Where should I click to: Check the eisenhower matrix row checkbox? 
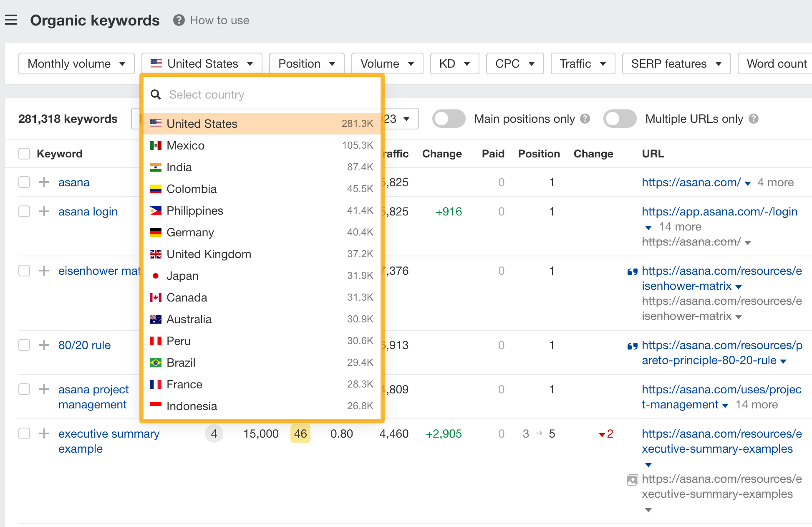[x=24, y=271]
